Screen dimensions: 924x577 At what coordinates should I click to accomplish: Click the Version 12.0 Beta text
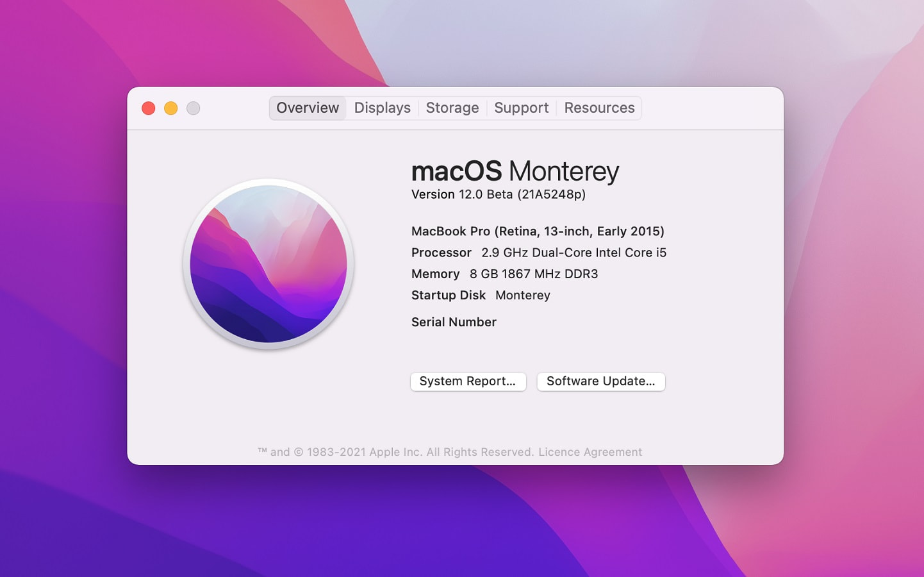point(499,194)
